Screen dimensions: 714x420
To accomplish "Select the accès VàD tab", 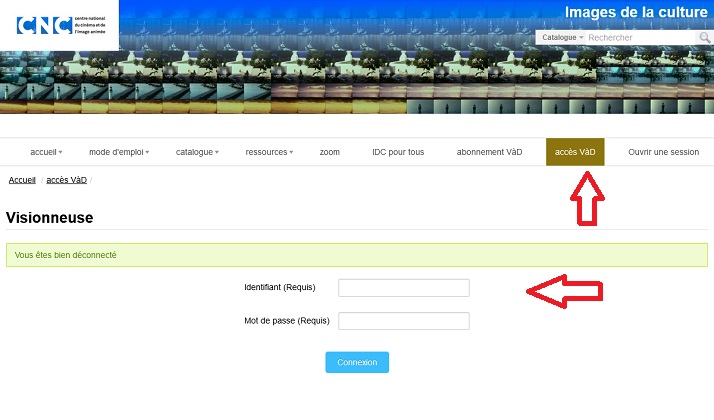I will [x=575, y=152].
